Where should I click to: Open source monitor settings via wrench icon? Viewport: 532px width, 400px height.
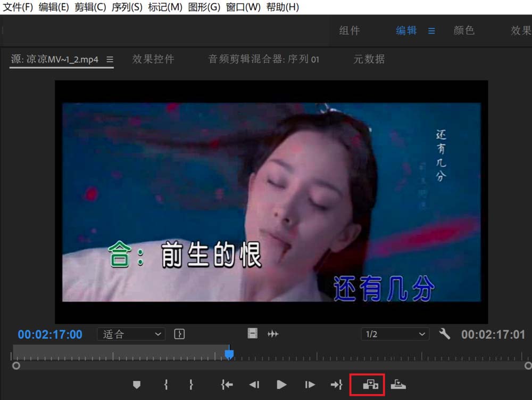pyautogui.click(x=445, y=334)
